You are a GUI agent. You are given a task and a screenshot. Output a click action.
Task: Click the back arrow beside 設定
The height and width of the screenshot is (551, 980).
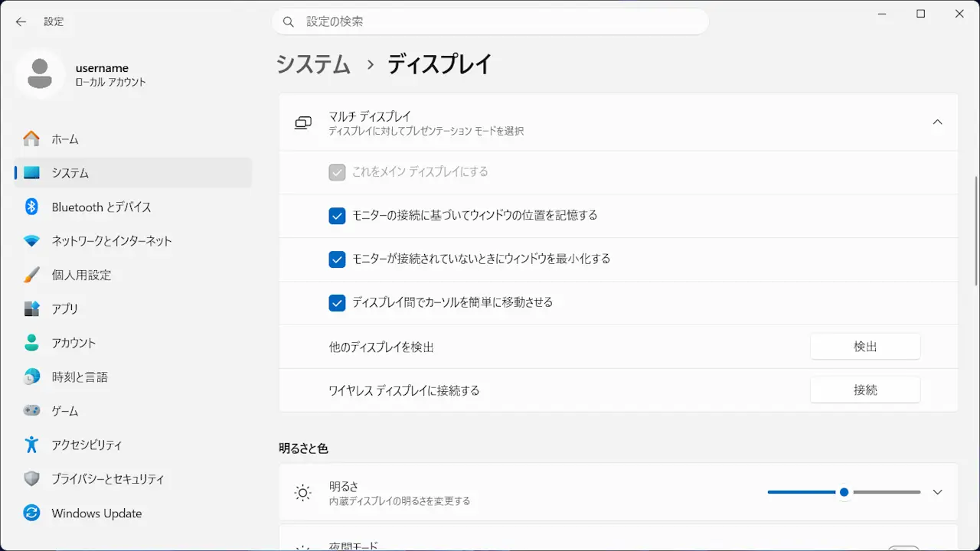tap(21, 21)
